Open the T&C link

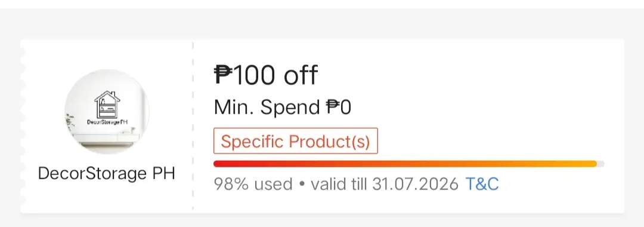click(482, 184)
